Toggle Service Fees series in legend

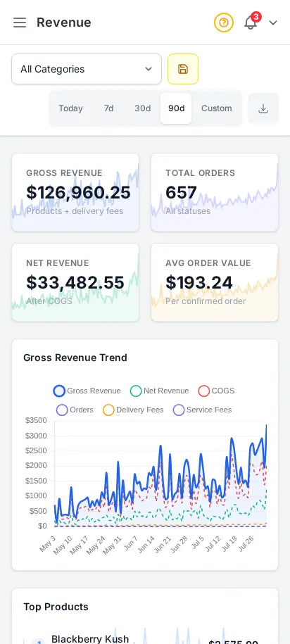click(203, 410)
